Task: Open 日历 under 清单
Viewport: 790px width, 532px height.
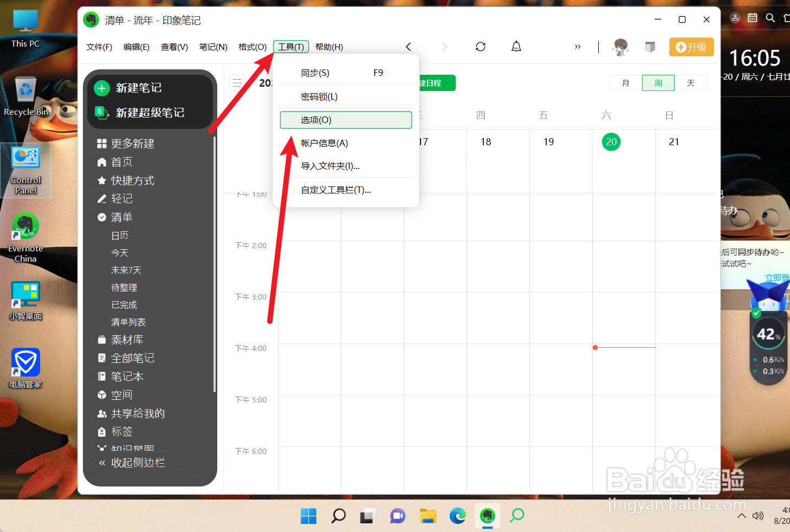Action: (x=120, y=236)
